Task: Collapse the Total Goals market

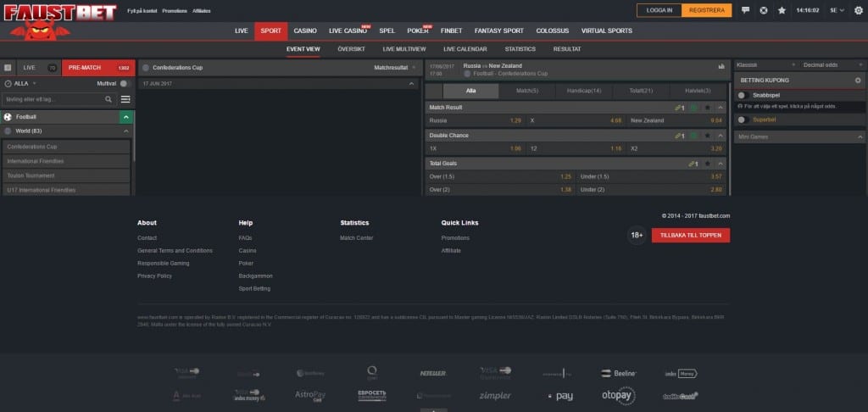Action: coord(721,164)
